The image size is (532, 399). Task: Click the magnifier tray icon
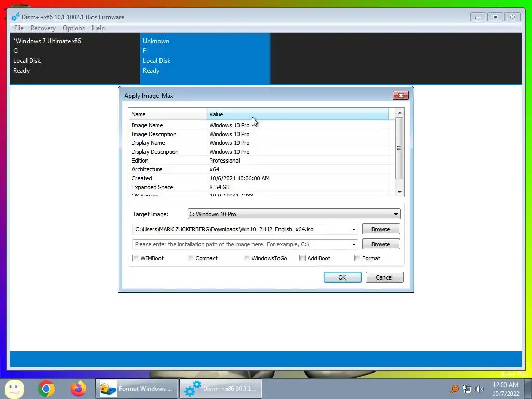pos(455,389)
